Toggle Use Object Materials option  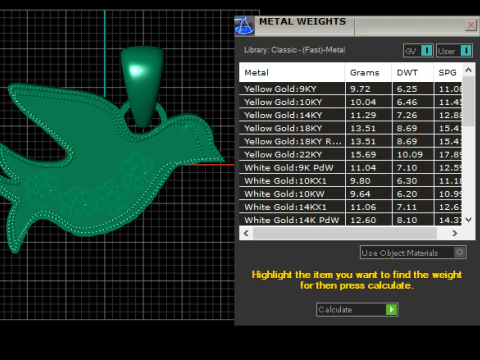[413, 252]
